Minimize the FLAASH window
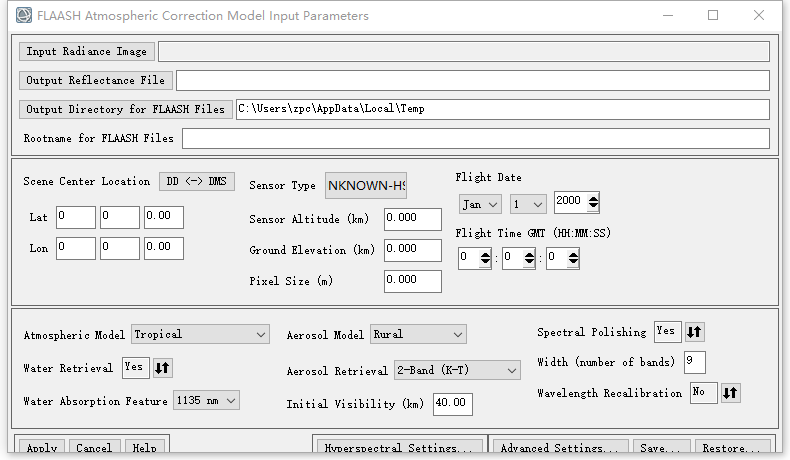790x460 pixels. pyautogui.click(x=668, y=15)
